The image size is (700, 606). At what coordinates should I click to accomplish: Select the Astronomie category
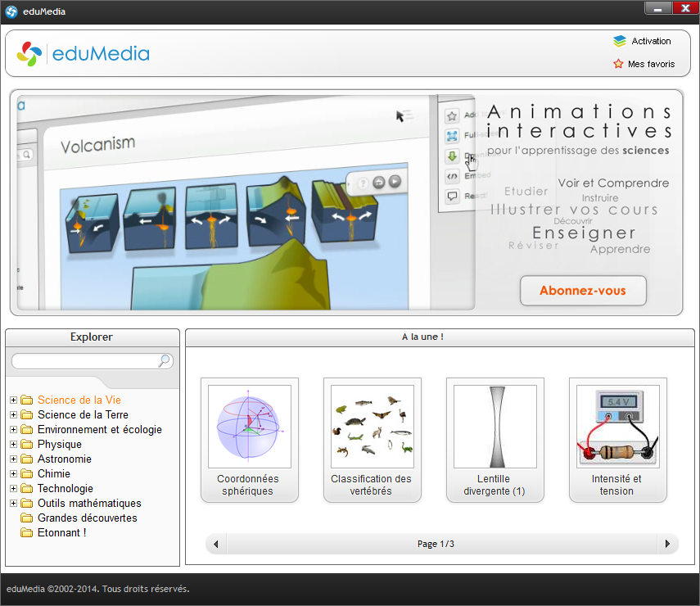(65, 459)
